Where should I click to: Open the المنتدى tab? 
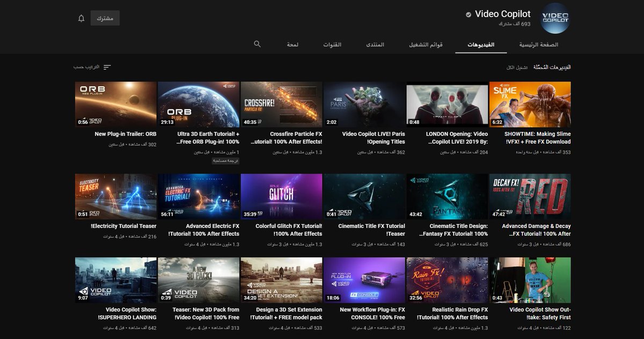pos(375,45)
